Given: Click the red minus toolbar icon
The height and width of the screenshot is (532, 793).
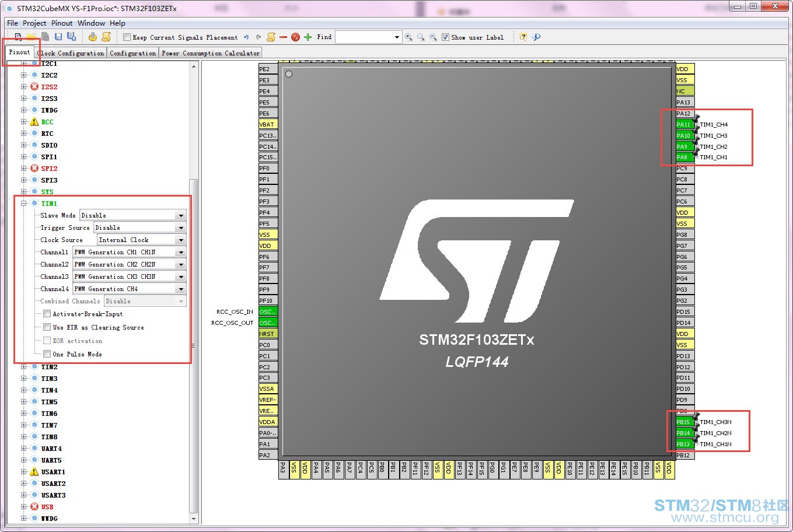Looking at the screenshot, I should pos(283,37).
